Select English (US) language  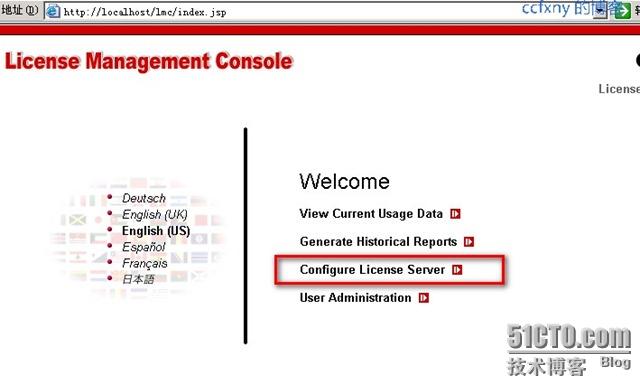coord(156,231)
